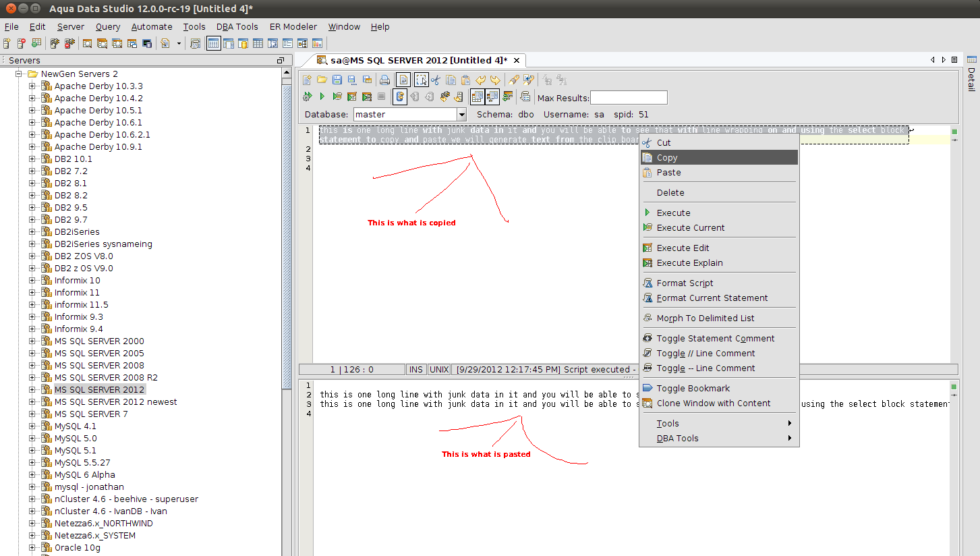
Task: Click the INS indicator in status bar
Action: pyautogui.click(x=416, y=370)
